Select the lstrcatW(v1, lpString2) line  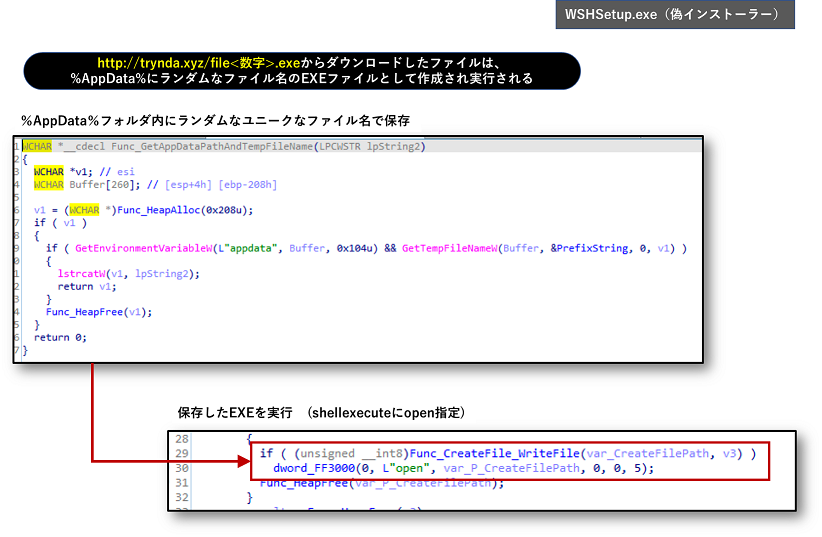(129, 273)
